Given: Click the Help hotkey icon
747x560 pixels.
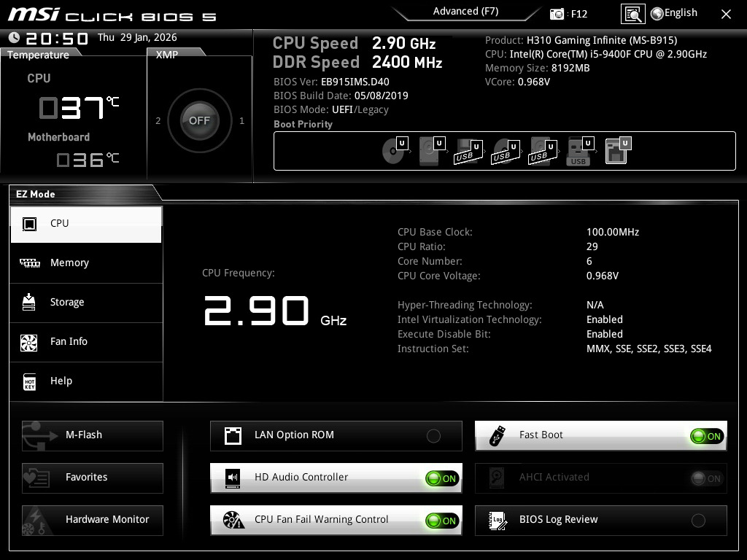Looking at the screenshot, I should 29,381.
